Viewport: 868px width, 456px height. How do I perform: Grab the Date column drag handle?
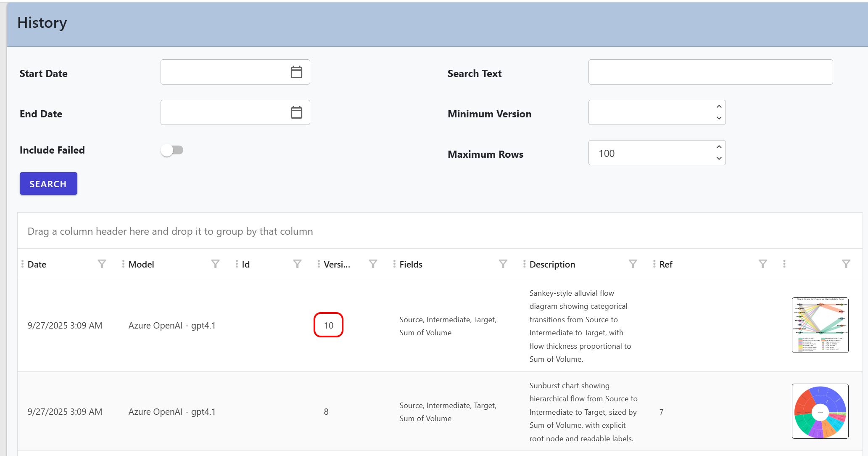pyautogui.click(x=22, y=264)
